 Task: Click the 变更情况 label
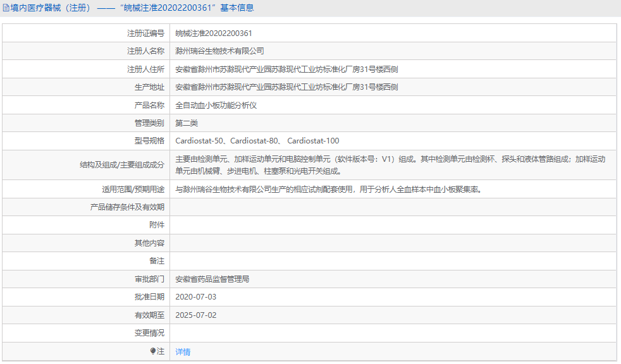149,333
